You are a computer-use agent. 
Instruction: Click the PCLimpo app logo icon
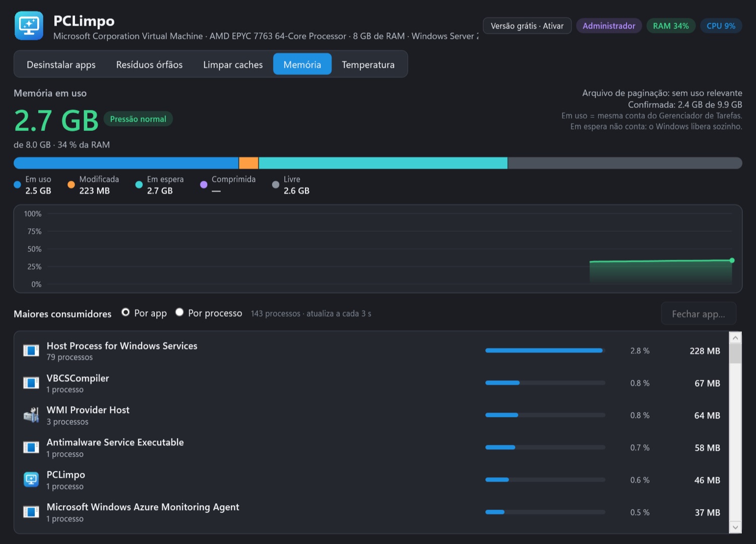coord(29,26)
